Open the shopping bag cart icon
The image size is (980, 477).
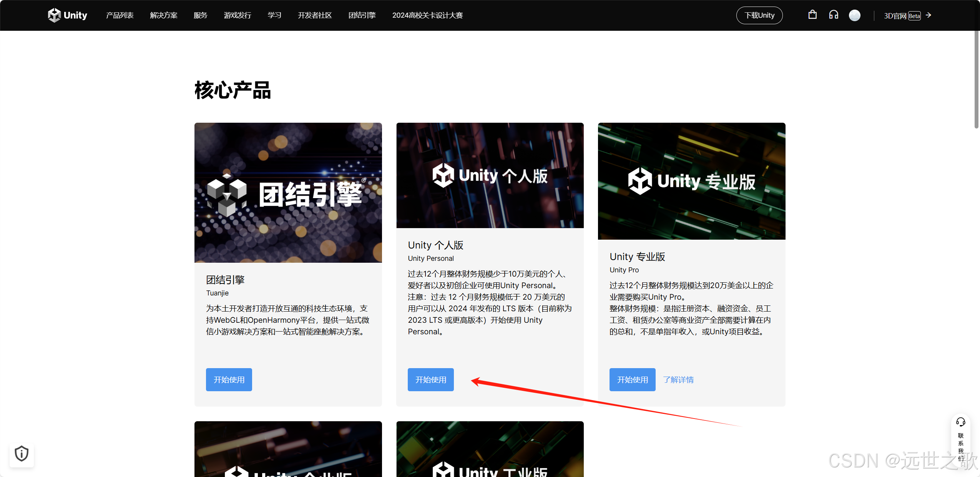pyautogui.click(x=812, y=15)
